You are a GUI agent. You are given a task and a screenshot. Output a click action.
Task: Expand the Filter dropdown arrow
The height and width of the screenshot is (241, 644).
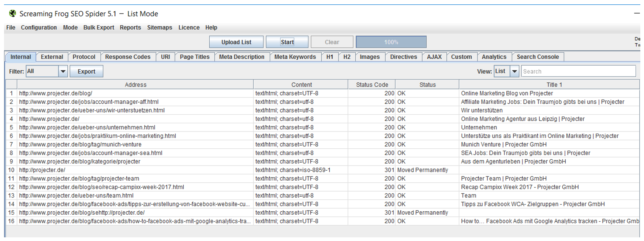(x=63, y=71)
